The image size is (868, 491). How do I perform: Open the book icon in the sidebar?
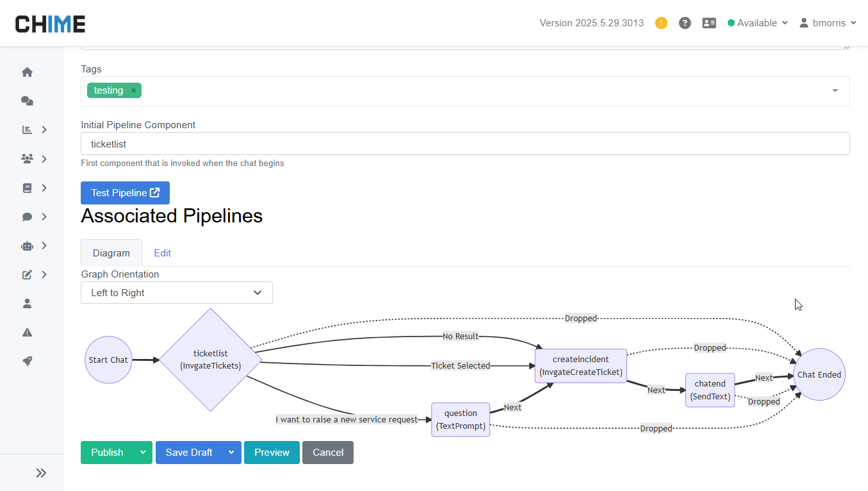27,188
